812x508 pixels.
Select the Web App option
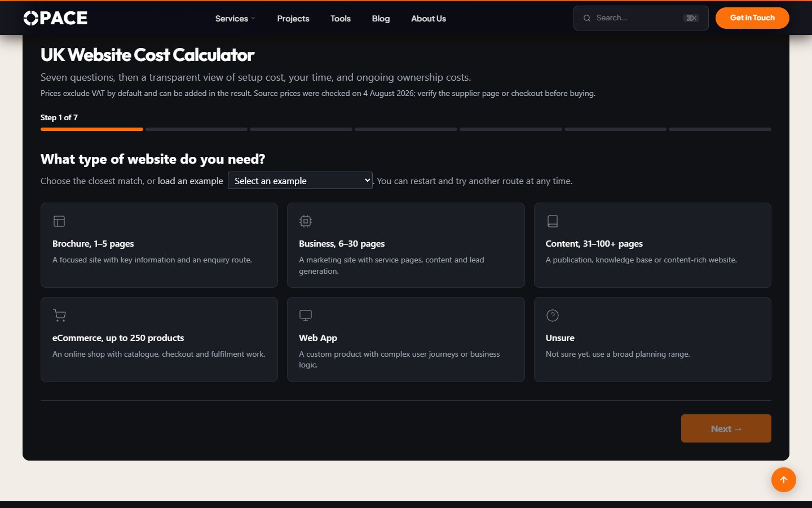(406, 340)
